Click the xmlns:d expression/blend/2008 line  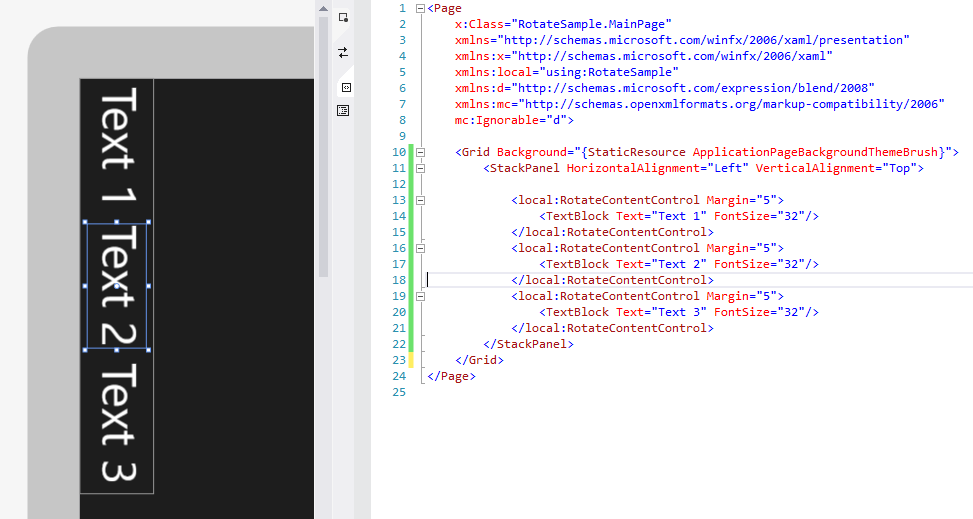point(665,88)
